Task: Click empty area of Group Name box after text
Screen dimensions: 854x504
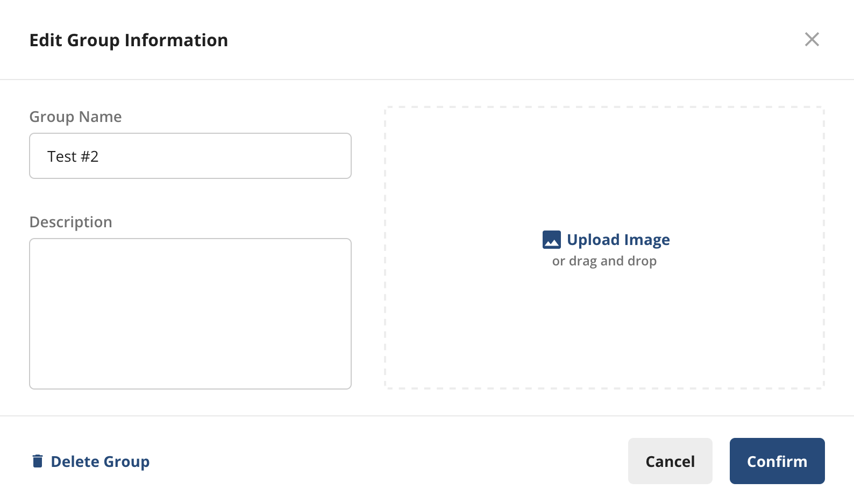Action: click(x=226, y=156)
